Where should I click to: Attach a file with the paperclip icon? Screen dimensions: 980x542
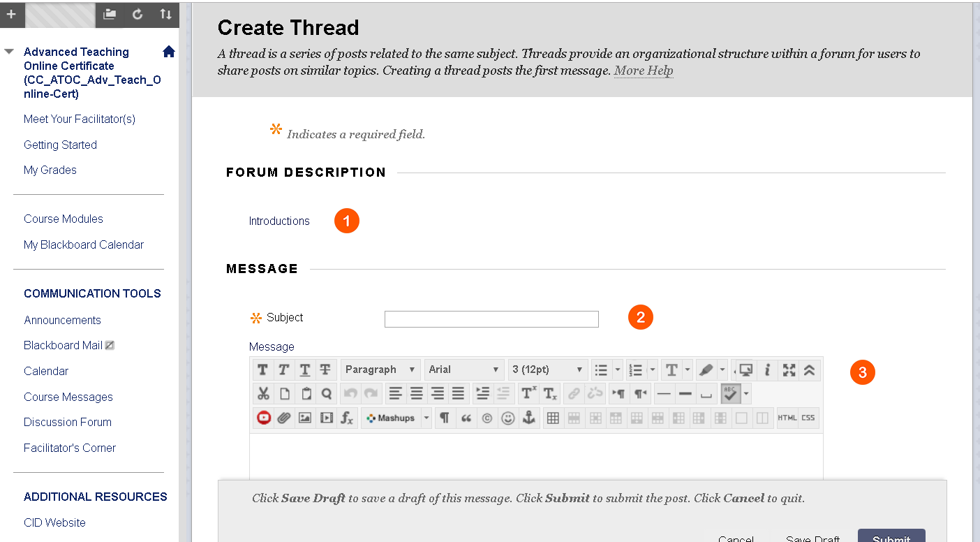283,418
